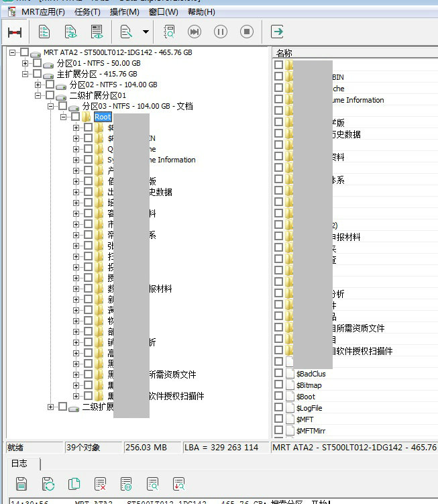Screen dimensions: 438x504
Task: Expand the 分区01 NTFS 50.00 GB node
Action: point(25,63)
